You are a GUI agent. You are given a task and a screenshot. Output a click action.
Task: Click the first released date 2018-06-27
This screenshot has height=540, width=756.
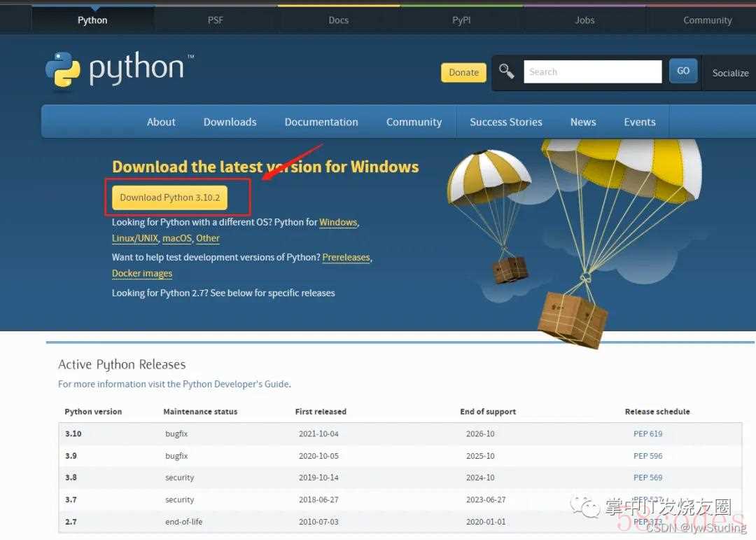318,500
